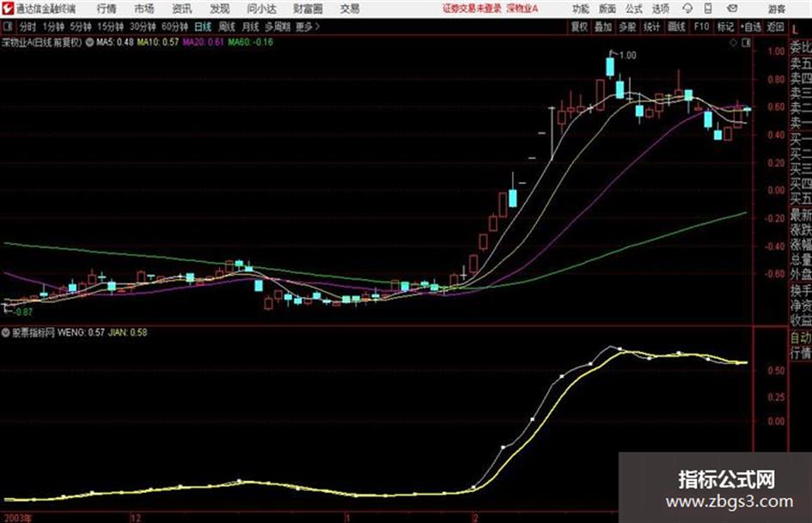Click the mobile phone icon in title bar
The width and height of the screenshot is (812, 523).
pos(708,9)
